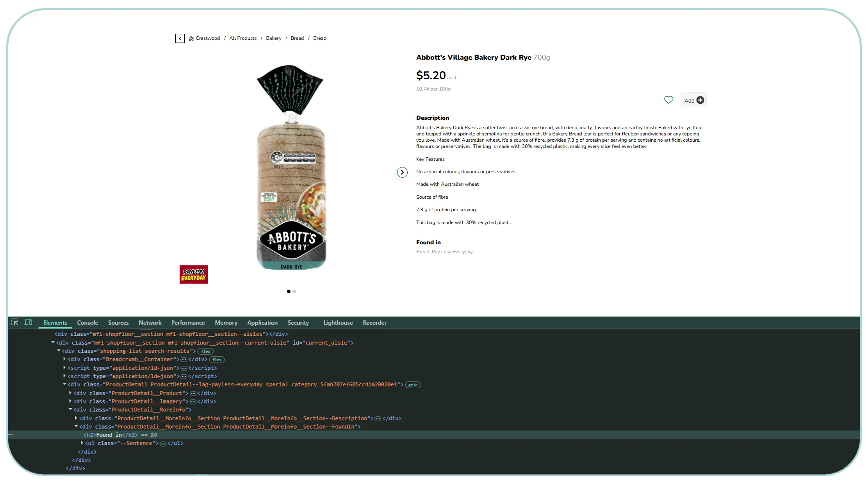The width and height of the screenshot is (868, 484).
Task: Click the back arrow beside breadcrumb
Action: [x=180, y=38]
